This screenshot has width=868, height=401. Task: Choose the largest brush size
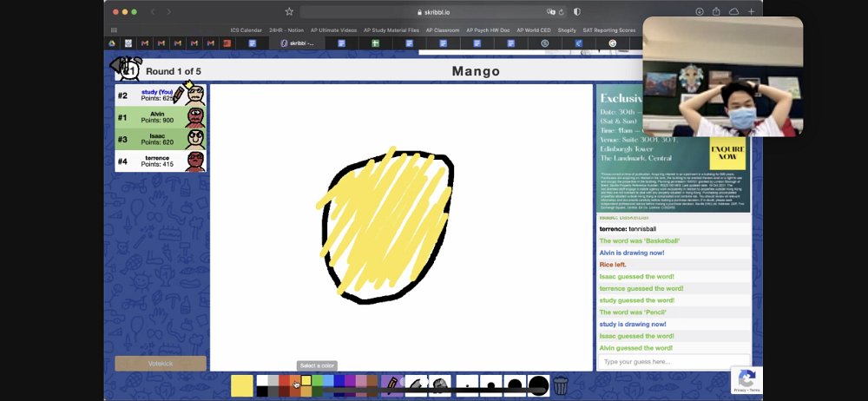[539, 385]
